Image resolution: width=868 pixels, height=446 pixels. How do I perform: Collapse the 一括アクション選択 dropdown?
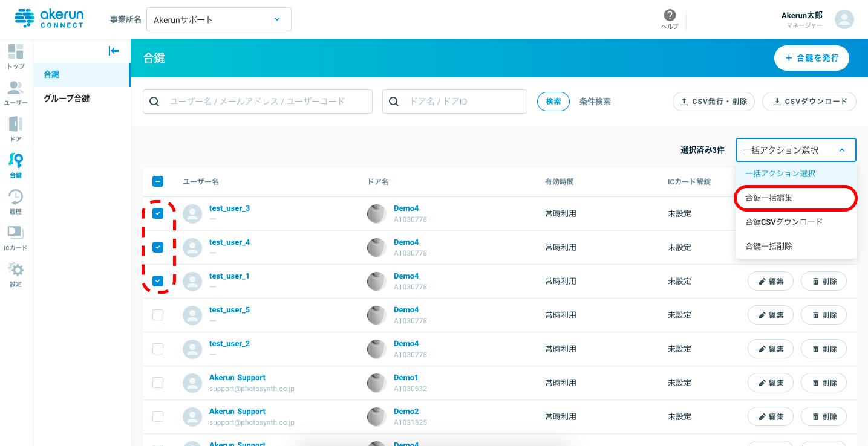(x=796, y=150)
